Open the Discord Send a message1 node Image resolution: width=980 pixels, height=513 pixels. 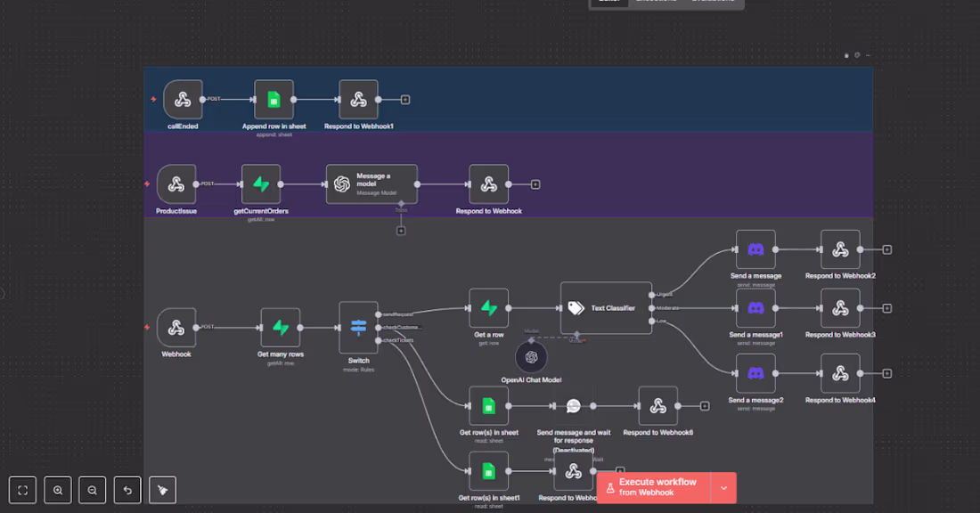tap(755, 308)
